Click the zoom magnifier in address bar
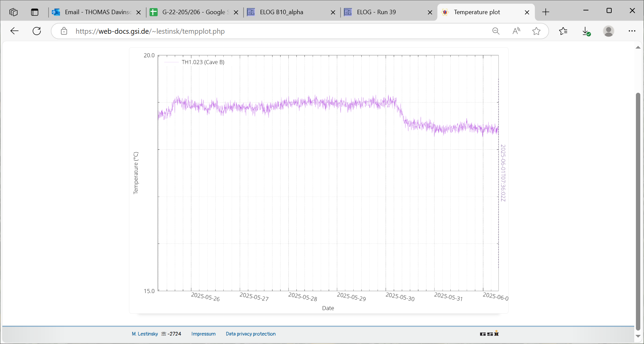 coord(496,31)
